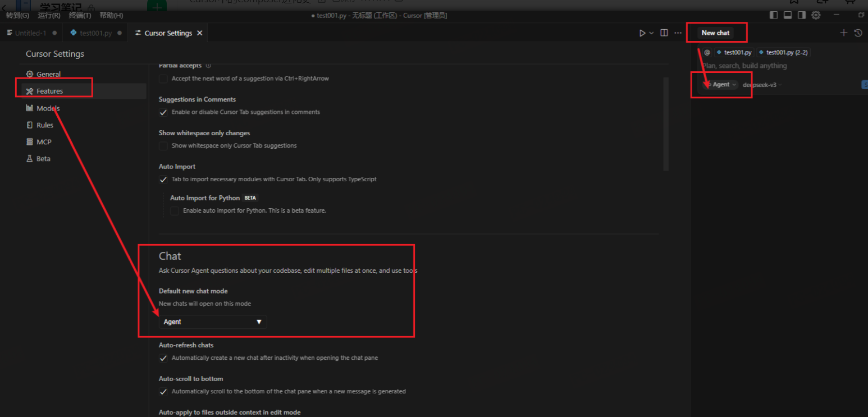
Task: Open Rules settings section
Action: coord(84,125)
